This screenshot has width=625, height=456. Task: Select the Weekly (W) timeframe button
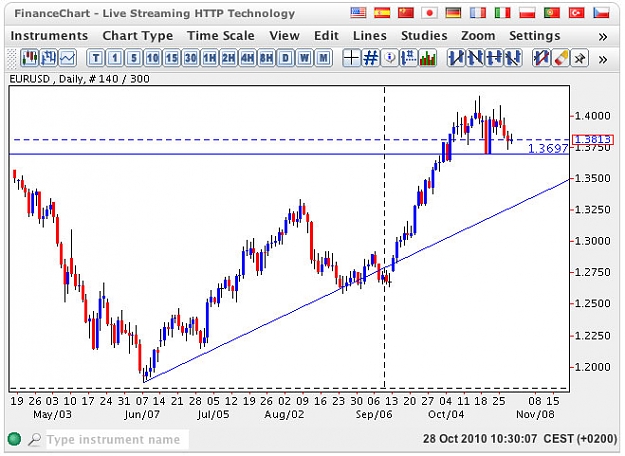[x=304, y=58]
